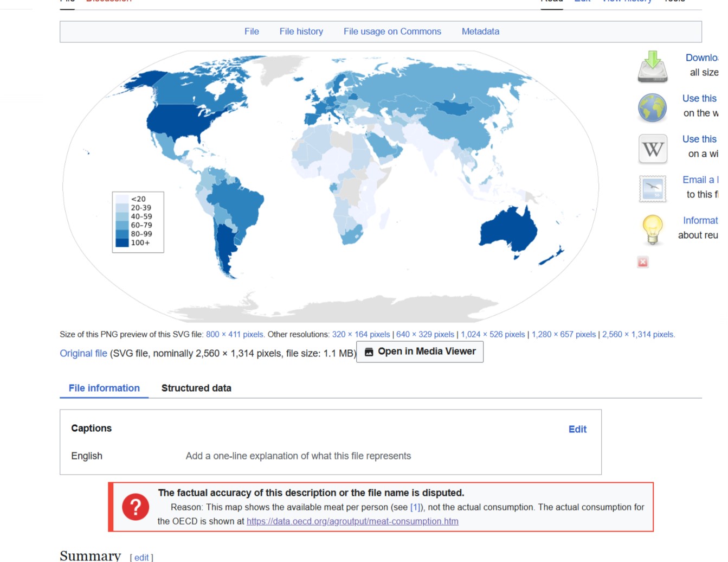Click the Wikipedia W icon
The image size is (728, 562).
(x=653, y=149)
